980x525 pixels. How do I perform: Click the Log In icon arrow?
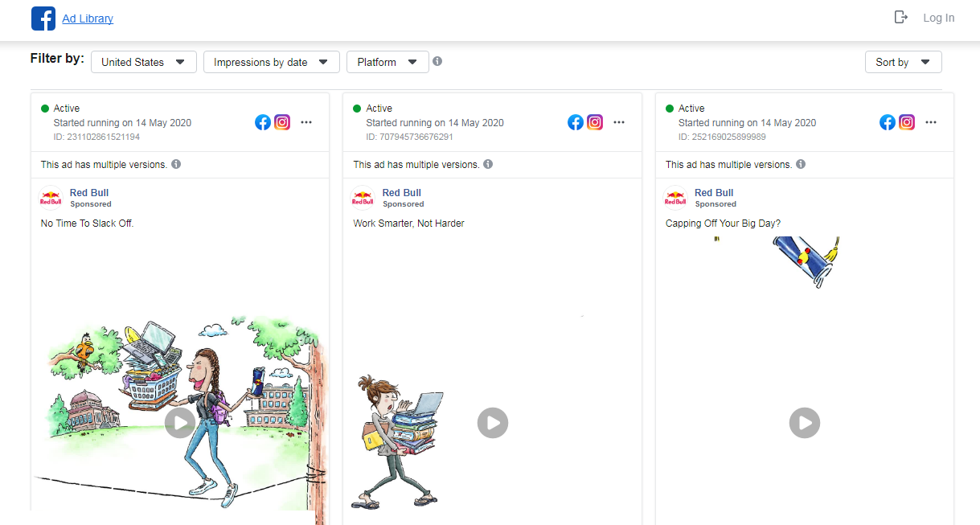(x=901, y=18)
